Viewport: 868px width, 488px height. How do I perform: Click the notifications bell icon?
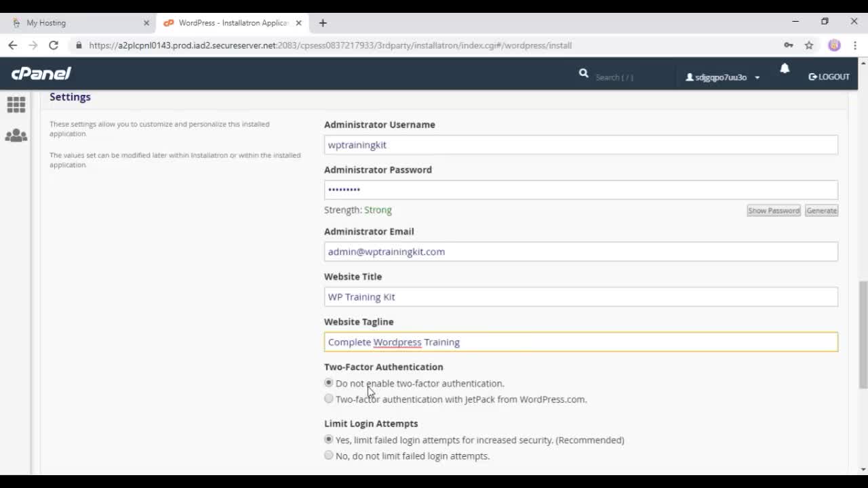click(x=785, y=68)
